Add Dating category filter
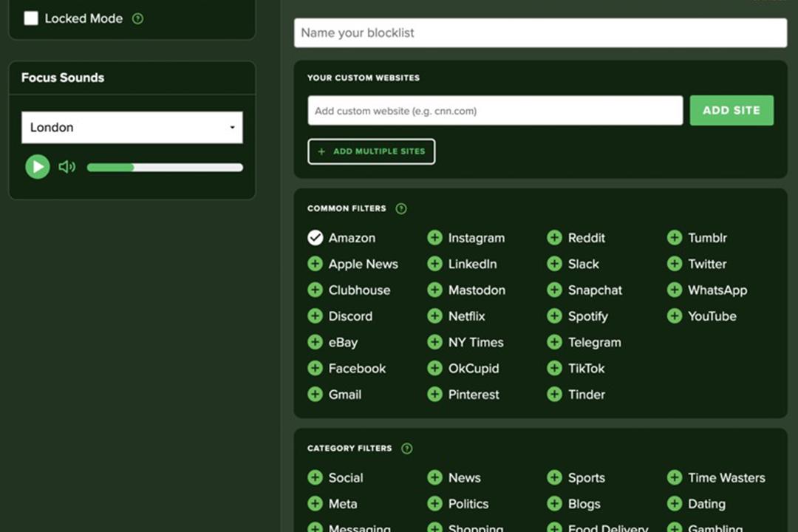The image size is (798, 532). [675, 503]
